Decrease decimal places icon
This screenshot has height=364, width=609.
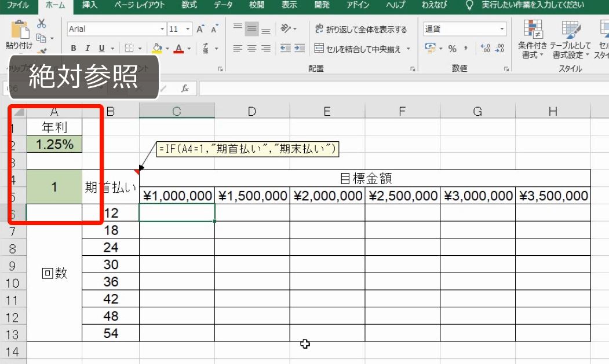click(x=500, y=49)
